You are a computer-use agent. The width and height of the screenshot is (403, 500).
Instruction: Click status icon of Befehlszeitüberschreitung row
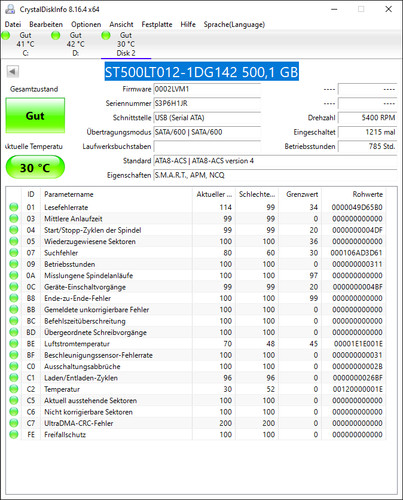(14, 321)
